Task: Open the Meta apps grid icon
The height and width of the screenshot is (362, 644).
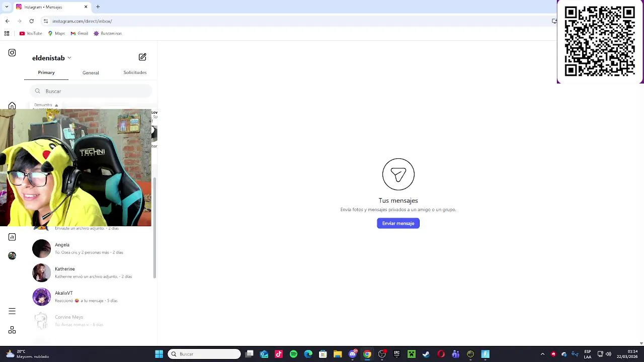Action: coord(12,330)
